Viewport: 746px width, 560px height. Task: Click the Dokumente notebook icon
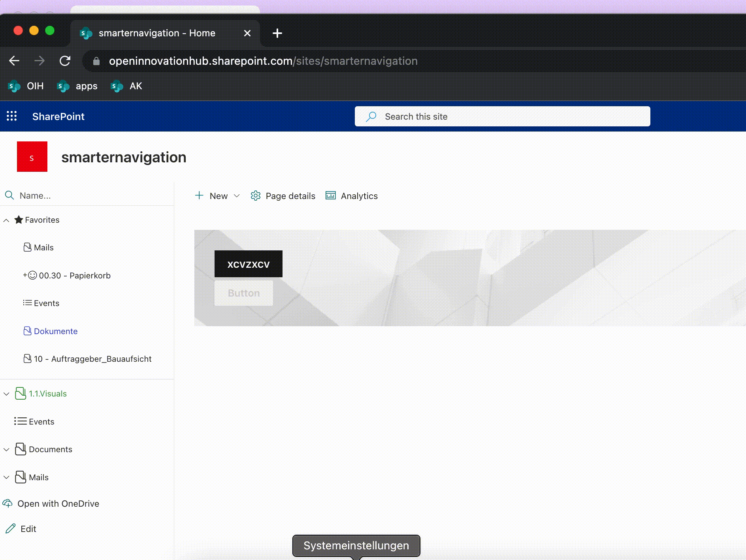click(x=27, y=331)
